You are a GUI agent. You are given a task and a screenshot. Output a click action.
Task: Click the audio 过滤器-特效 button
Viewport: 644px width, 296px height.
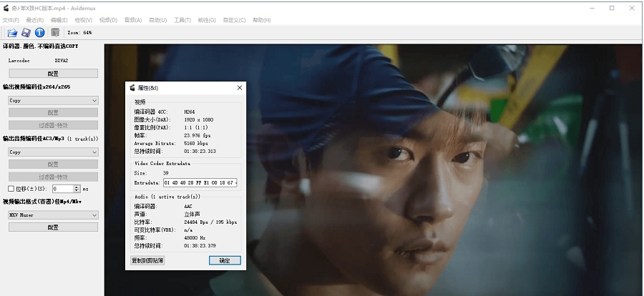coord(54,177)
